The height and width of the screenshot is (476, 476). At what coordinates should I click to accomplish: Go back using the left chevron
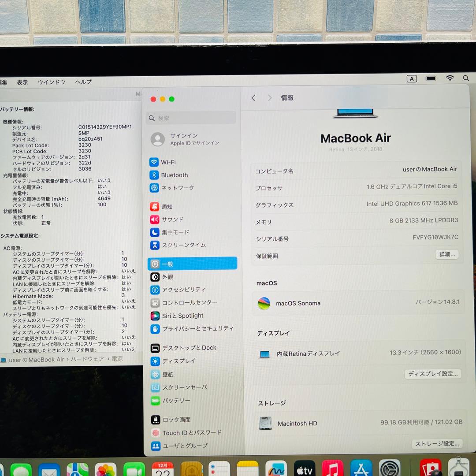point(253,98)
